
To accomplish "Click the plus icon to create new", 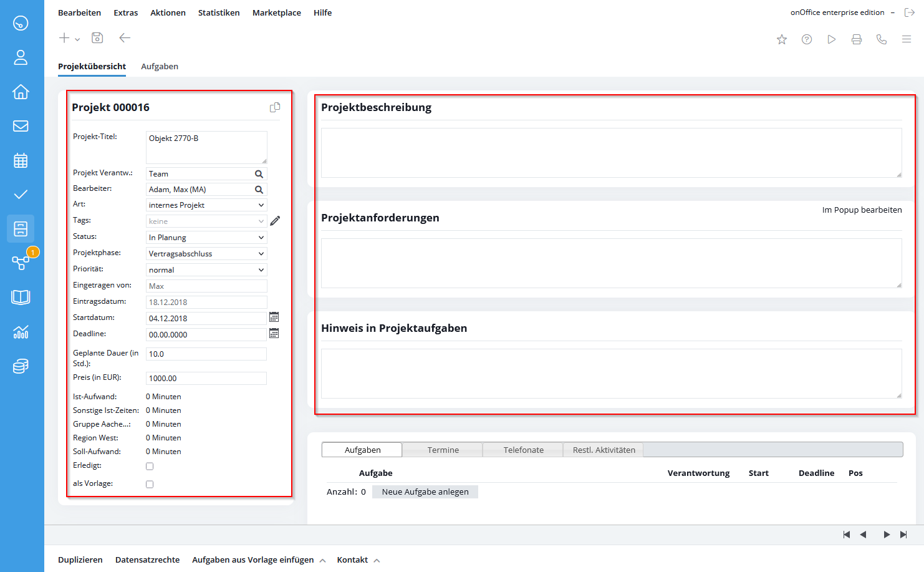I will (x=64, y=38).
